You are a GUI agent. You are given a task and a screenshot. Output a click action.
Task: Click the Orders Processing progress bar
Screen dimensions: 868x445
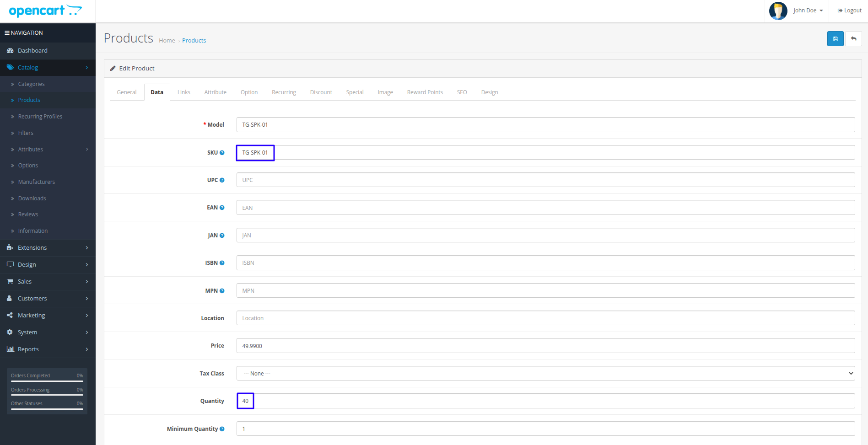point(47,395)
